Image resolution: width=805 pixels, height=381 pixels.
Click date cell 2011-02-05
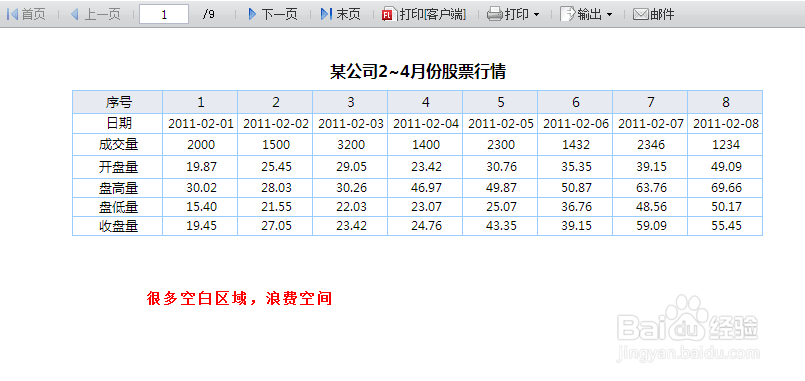pyautogui.click(x=501, y=124)
